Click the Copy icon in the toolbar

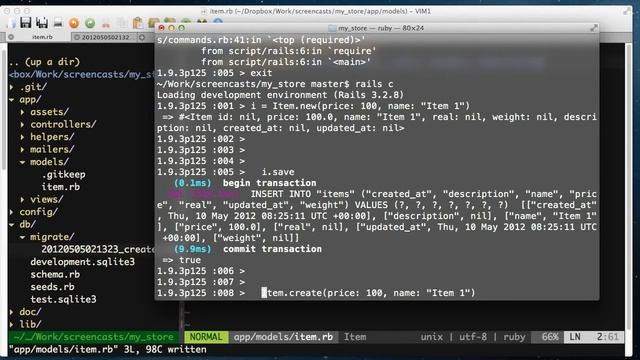coord(122,24)
